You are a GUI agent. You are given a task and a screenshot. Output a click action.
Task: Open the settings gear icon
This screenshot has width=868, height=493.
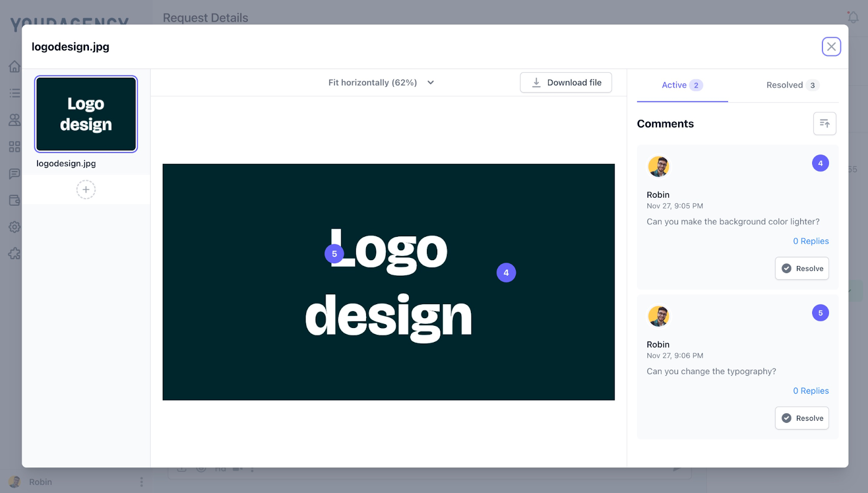point(15,227)
